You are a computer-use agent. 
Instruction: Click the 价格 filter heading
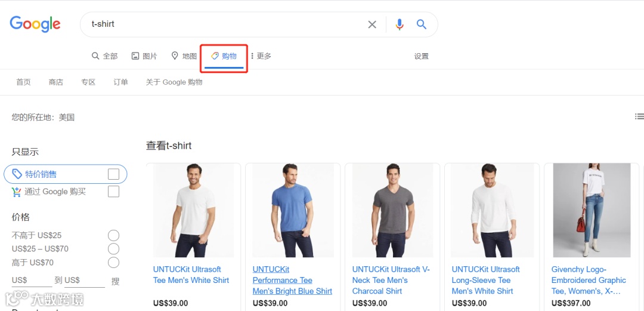point(20,217)
